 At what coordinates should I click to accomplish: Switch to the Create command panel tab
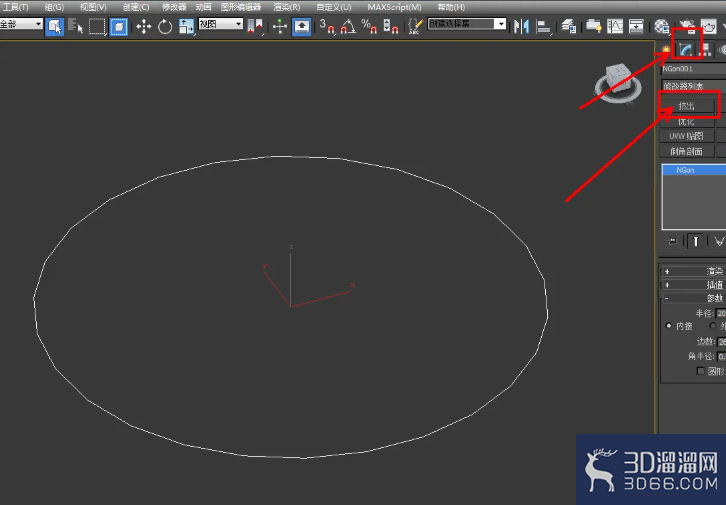(666, 50)
